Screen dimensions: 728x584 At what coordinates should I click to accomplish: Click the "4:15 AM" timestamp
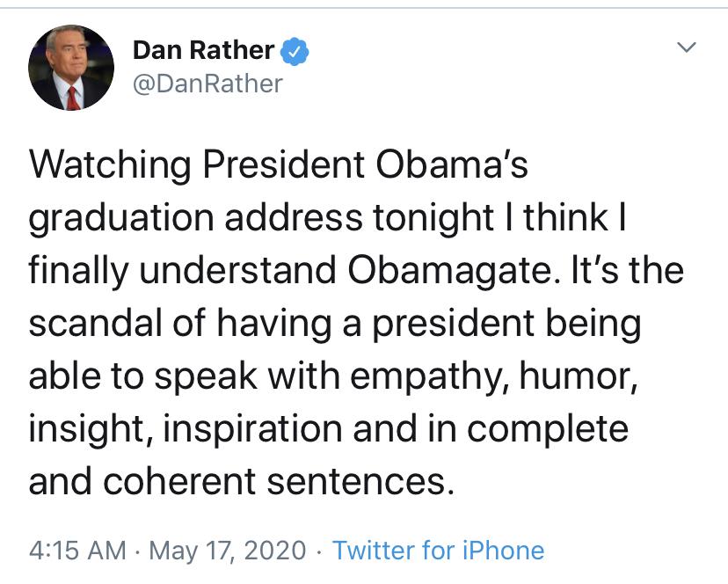pos(77,551)
